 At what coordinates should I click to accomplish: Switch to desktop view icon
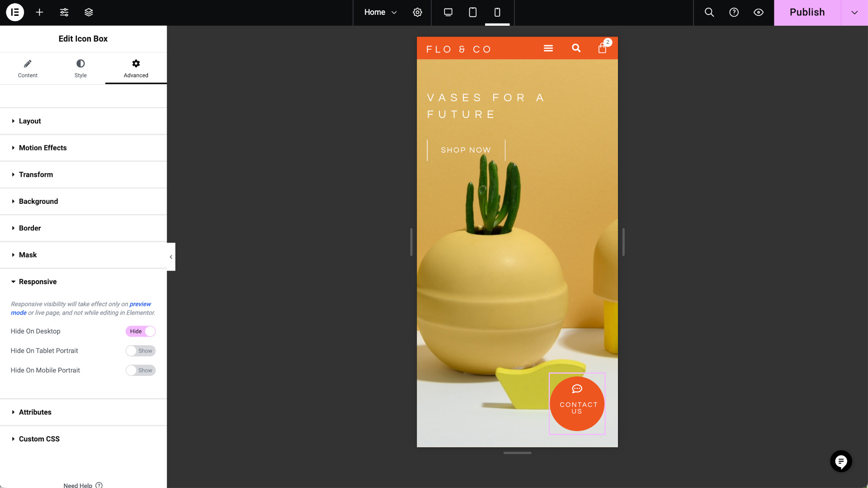click(x=448, y=12)
